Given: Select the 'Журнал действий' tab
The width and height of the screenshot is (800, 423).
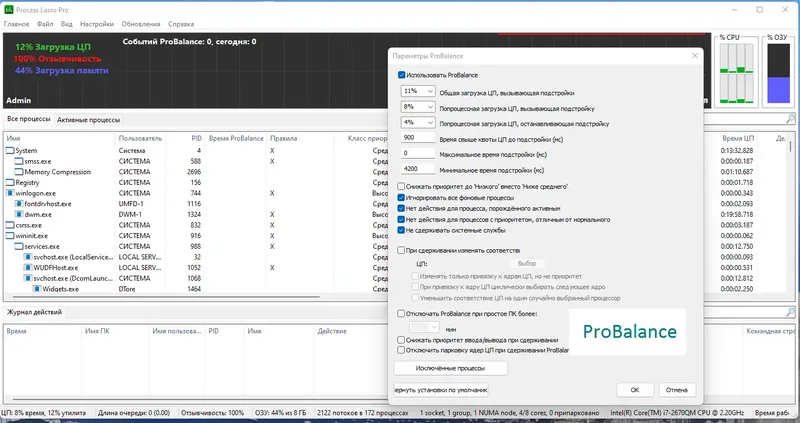Looking at the screenshot, I should click(34, 312).
